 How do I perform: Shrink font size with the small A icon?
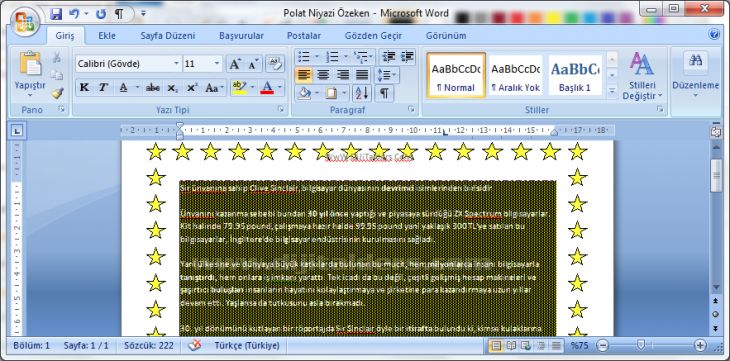click(x=253, y=64)
